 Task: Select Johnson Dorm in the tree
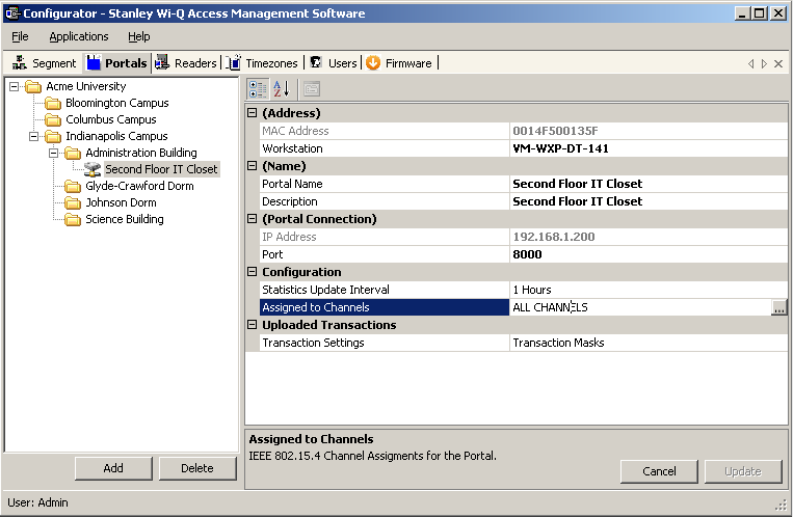click(x=121, y=203)
